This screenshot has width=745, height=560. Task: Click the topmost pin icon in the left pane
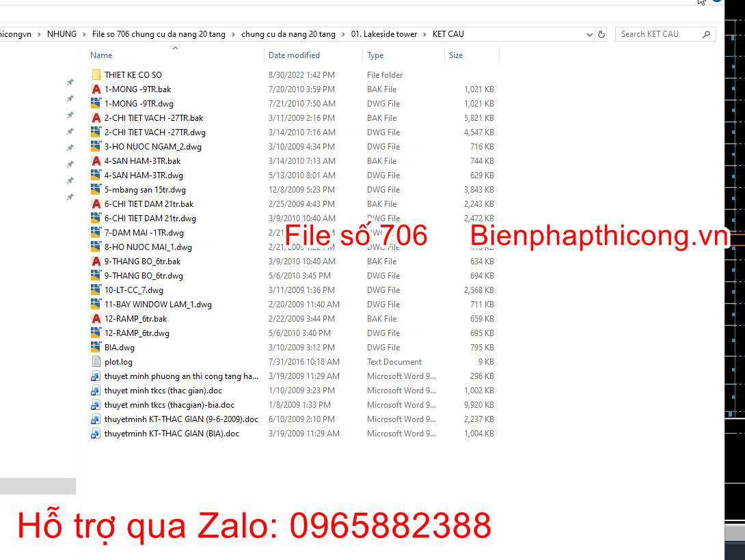[70, 83]
